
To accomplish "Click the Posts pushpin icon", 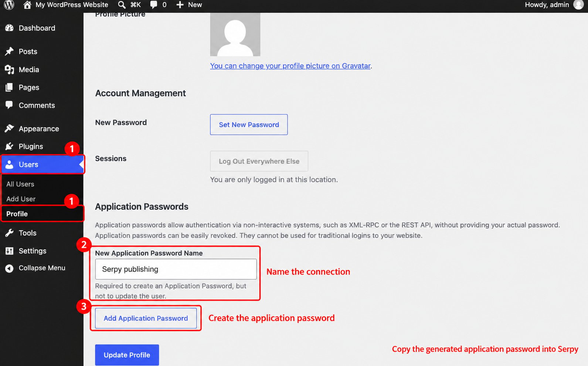I will tap(9, 51).
